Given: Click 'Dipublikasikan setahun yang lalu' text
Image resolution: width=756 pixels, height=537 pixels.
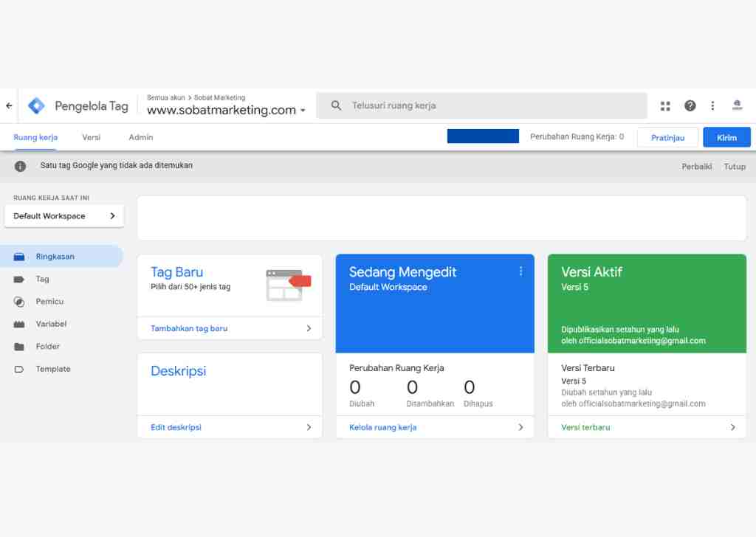Looking at the screenshot, I should tap(620, 330).
